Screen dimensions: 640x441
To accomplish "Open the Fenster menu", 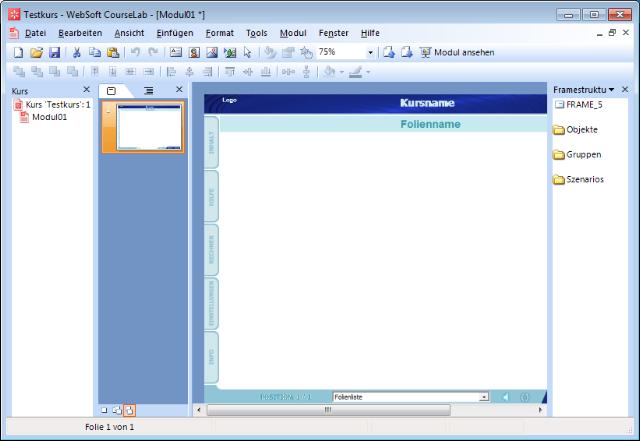I will pyautogui.click(x=333, y=33).
